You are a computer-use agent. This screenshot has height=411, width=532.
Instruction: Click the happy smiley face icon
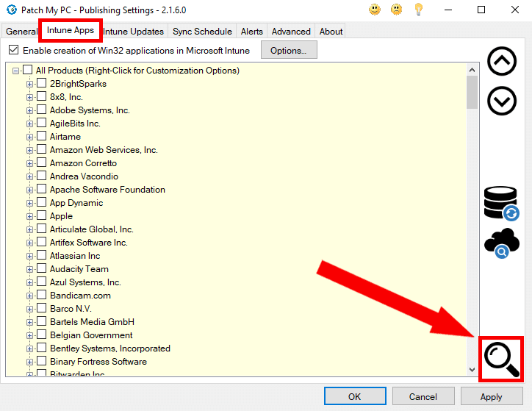(375, 10)
